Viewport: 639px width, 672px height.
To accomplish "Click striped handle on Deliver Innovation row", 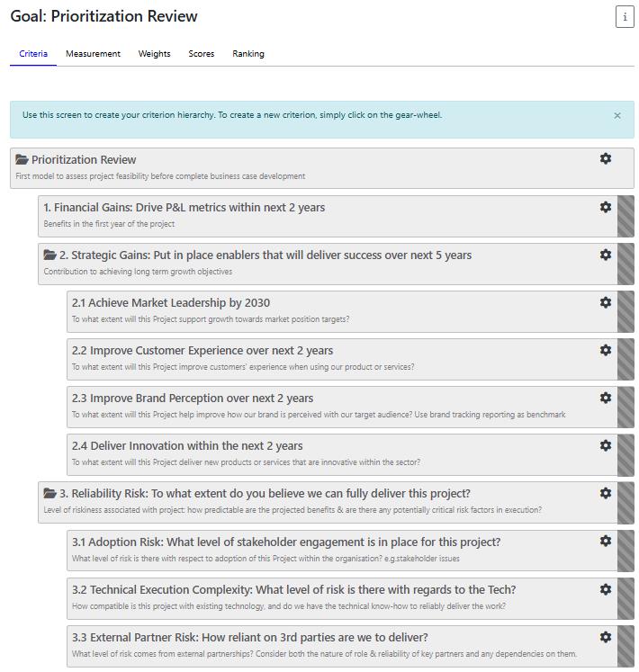I will tap(625, 454).
